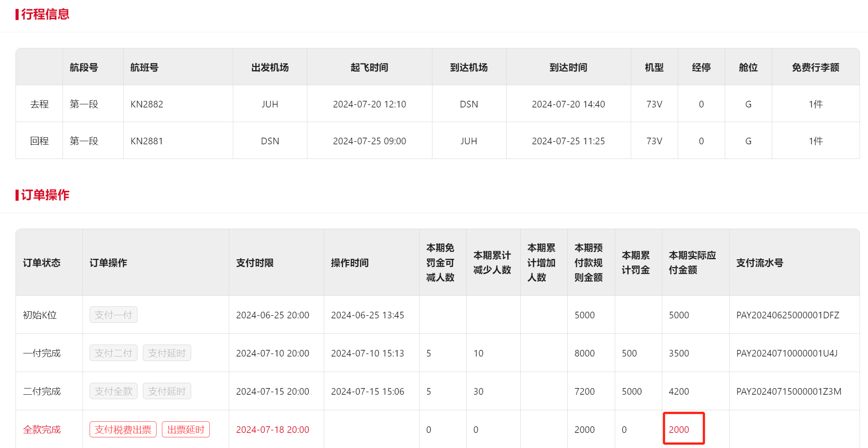
Task: Click the 行程信息 section heading
Action: point(45,14)
